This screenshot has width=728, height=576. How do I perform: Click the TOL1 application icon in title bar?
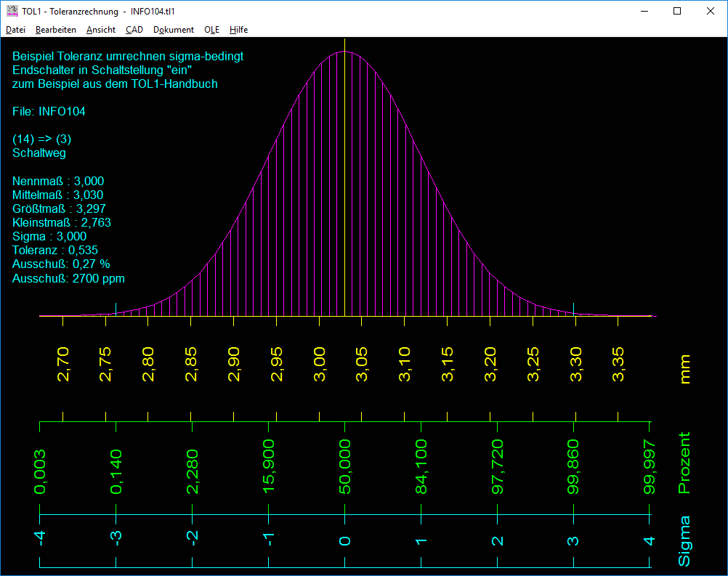(12, 12)
